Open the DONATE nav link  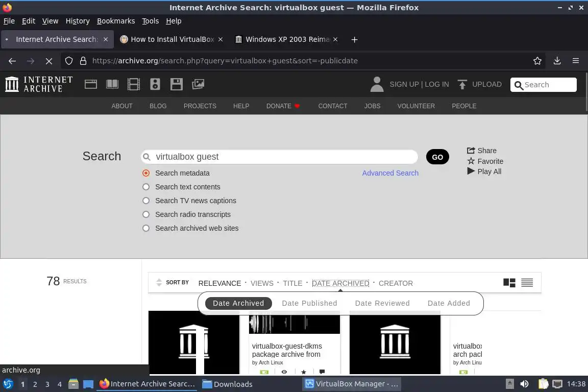coord(283,106)
